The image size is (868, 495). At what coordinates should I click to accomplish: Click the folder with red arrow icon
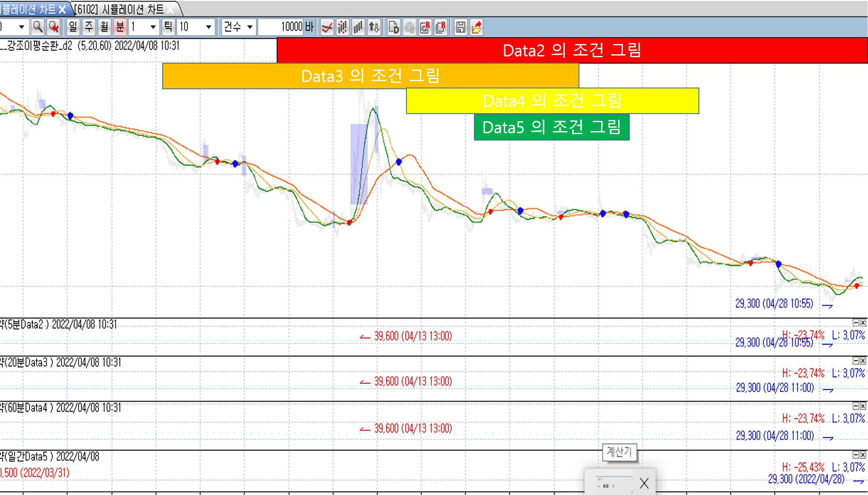pyautogui.click(x=476, y=27)
